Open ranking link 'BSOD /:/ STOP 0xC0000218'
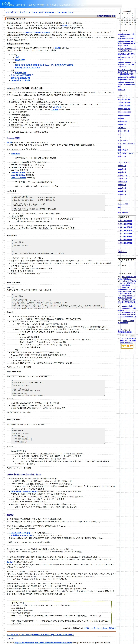 [x=126, y=322]
